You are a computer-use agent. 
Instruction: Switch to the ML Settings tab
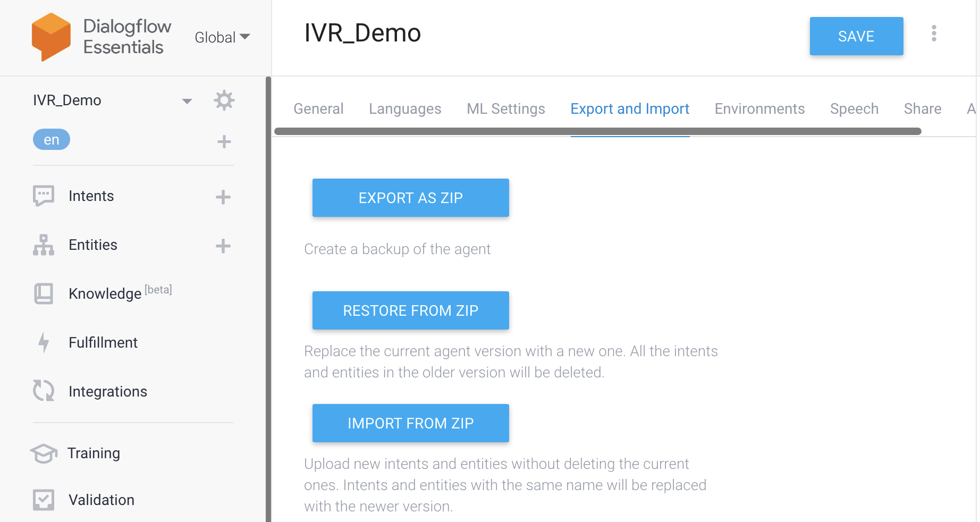click(x=505, y=108)
